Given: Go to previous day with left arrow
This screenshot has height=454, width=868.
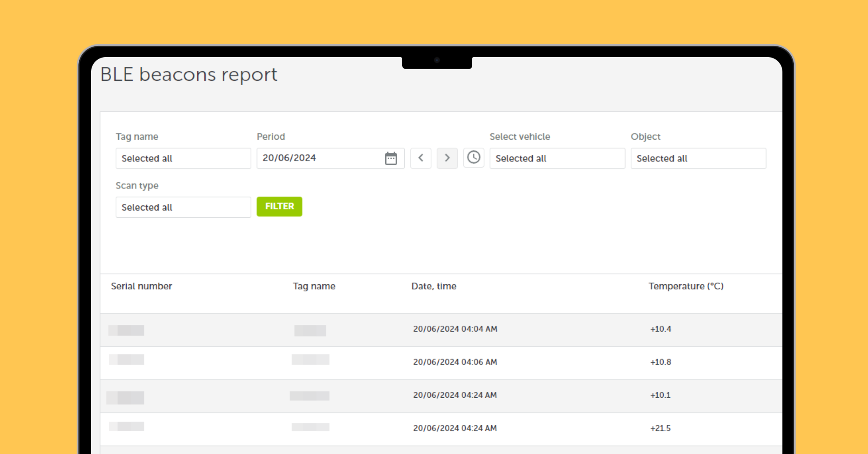Looking at the screenshot, I should (420, 158).
